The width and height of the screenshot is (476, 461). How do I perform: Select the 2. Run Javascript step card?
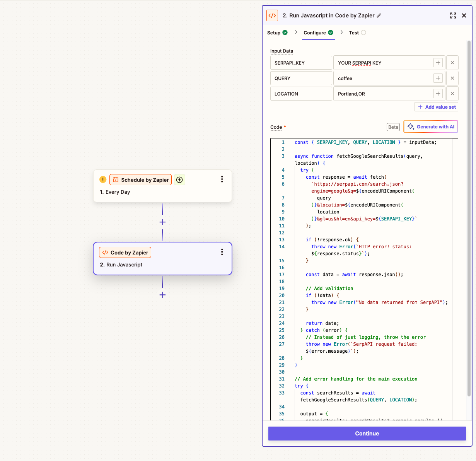(x=162, y=259)
